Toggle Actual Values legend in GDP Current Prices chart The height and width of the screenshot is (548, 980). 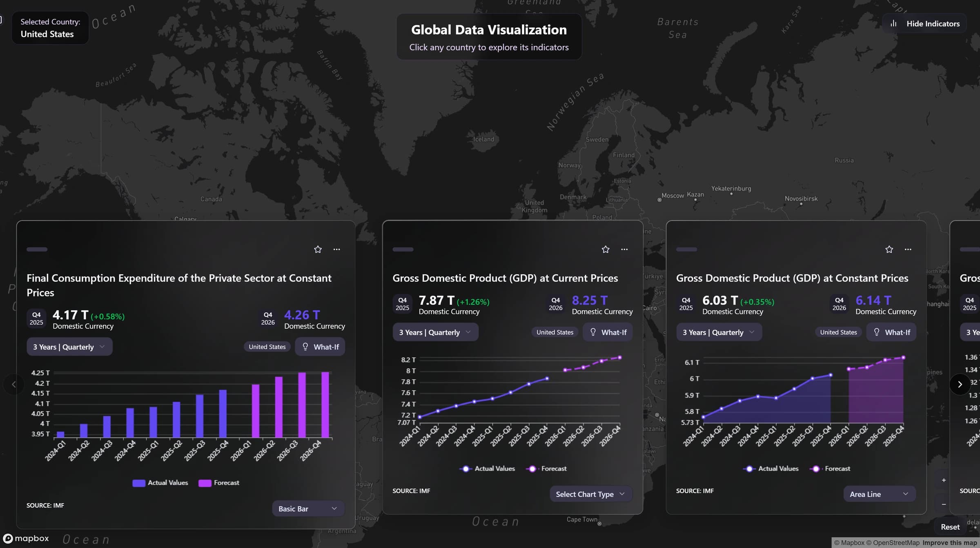[488, 468]
